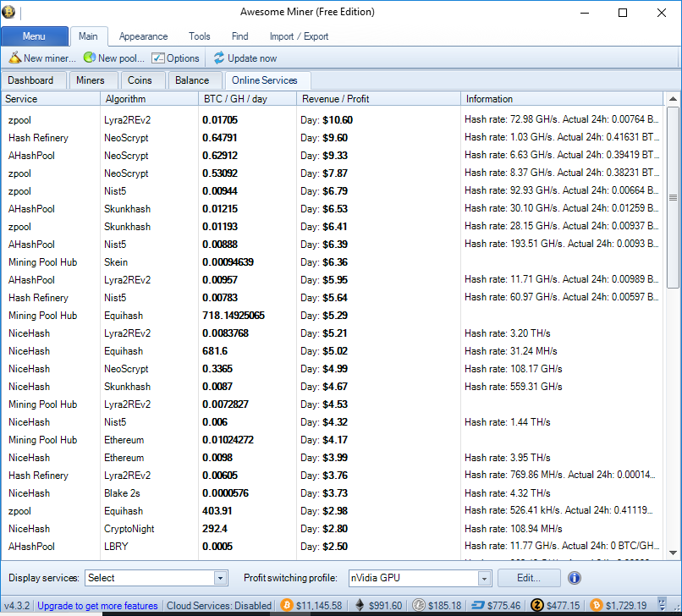Click Update now toolbar label
Image resolution: width=682 pixels, height=616 pixels.
pos(252,58)
